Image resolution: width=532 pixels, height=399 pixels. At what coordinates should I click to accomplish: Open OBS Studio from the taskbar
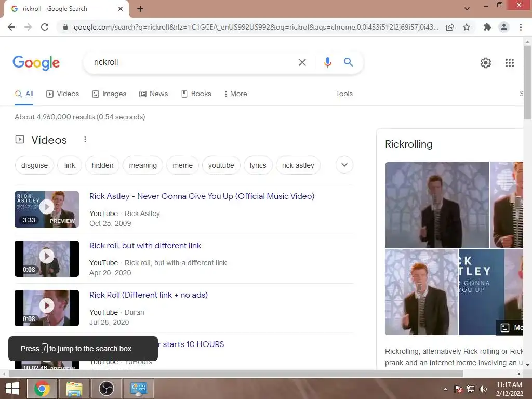click(107, 389)
